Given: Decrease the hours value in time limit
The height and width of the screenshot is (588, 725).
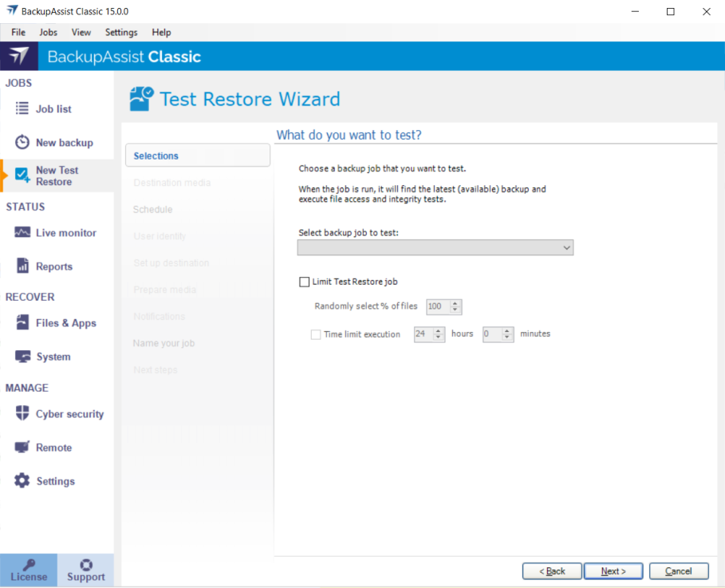Looking at the screenshot, I should [x=439, y=337].
